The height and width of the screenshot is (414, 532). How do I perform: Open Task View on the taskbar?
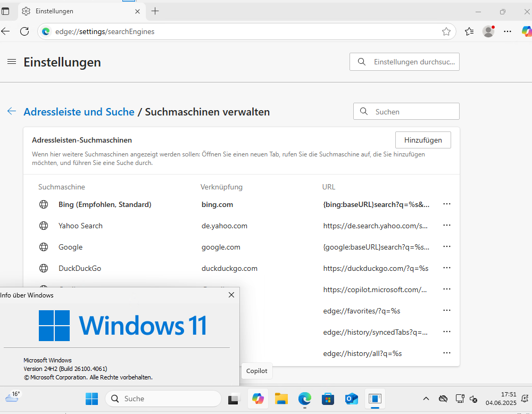pos(234,399)
